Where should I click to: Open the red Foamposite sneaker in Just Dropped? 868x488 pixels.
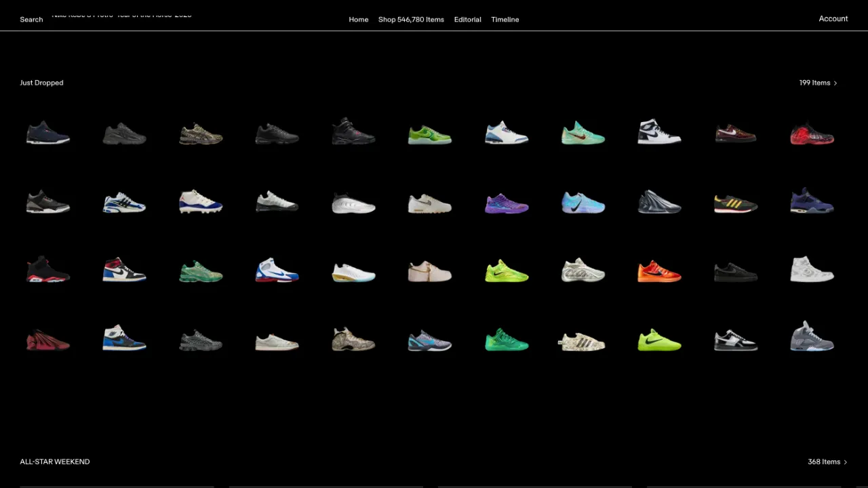click(812, 134)
